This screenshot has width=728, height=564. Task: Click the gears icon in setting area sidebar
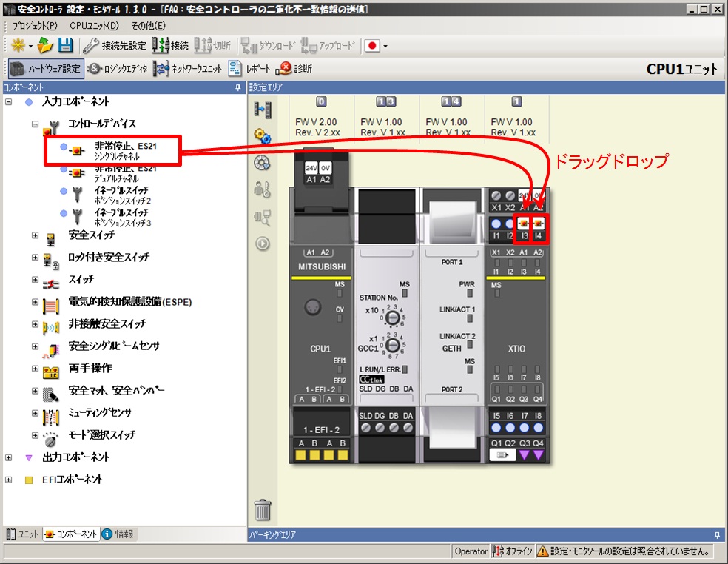pyautogui.click(x=262, y=136)
